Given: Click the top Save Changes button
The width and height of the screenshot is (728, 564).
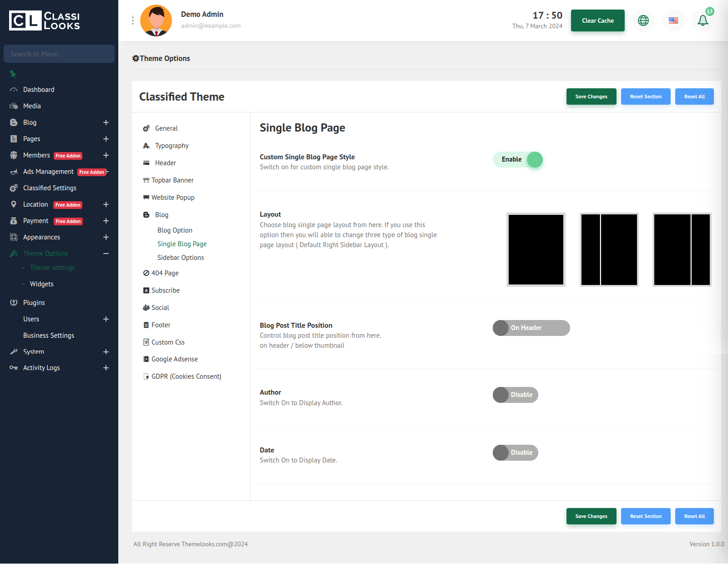Looking at the screenshot, I should point(591,97).
